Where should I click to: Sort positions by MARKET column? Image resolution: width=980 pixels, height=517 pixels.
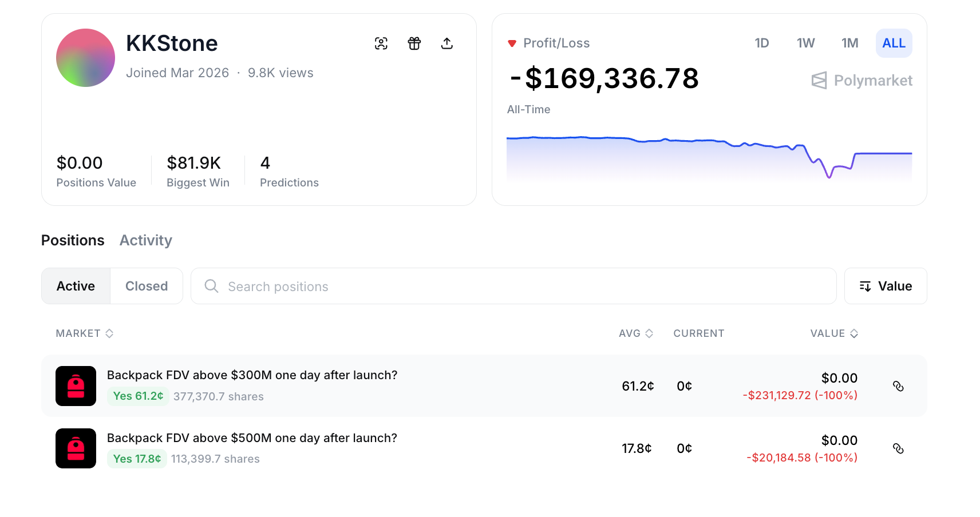[x=85, y=333]
